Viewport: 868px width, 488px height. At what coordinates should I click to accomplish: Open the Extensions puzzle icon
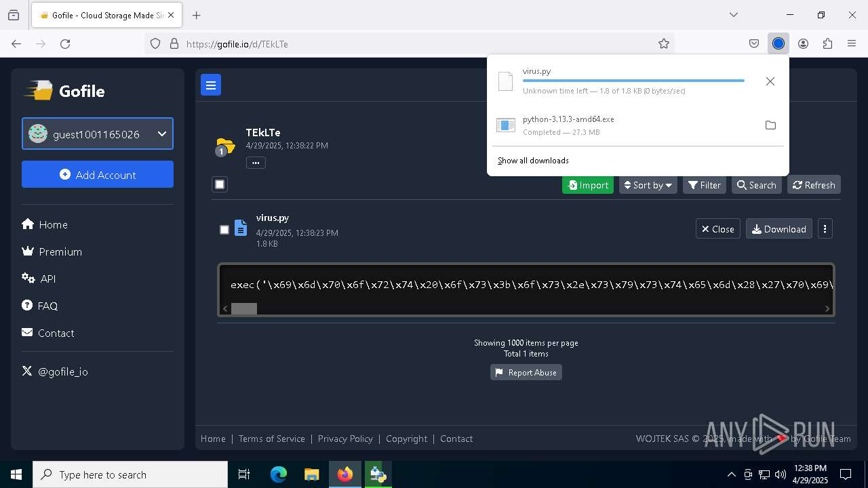827,43
